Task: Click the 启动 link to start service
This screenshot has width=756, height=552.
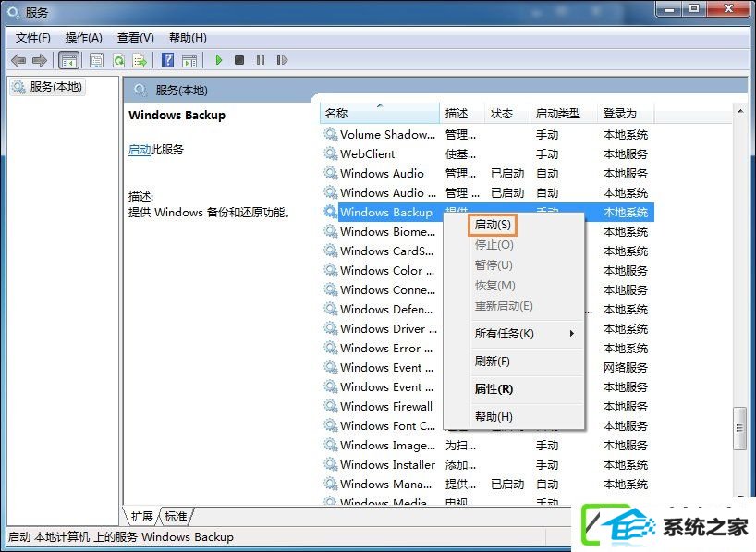Action: coord(140,150)
